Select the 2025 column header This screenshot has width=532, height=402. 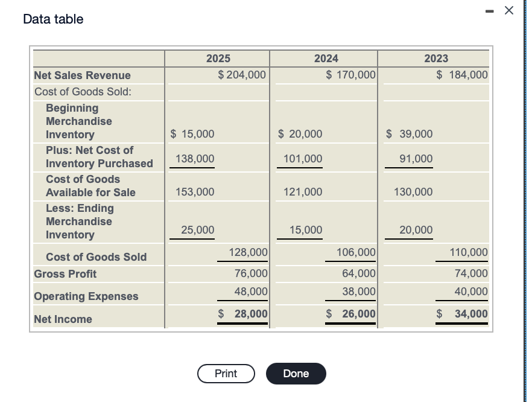click(x=217, y=59)
